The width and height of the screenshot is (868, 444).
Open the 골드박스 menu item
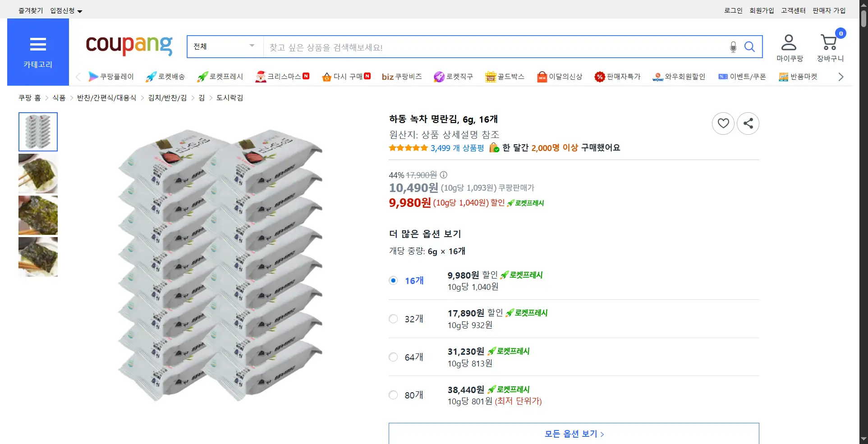505,77
